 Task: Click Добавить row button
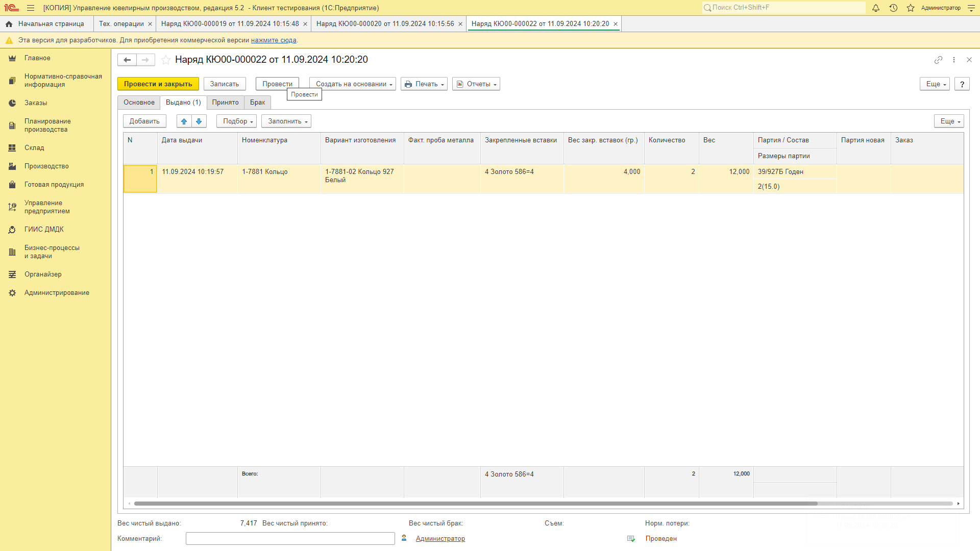pos(144,121)
